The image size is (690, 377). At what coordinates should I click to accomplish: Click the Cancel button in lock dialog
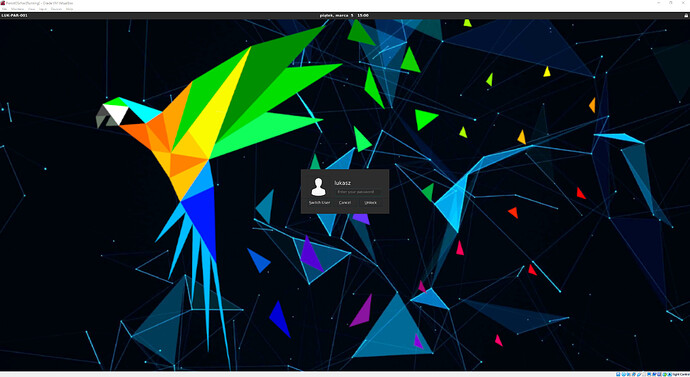coord(345,202)
